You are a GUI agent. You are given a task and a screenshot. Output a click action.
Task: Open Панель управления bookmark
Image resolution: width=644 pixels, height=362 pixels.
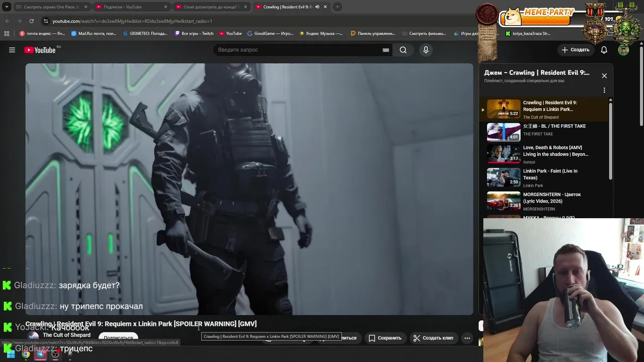373,34
